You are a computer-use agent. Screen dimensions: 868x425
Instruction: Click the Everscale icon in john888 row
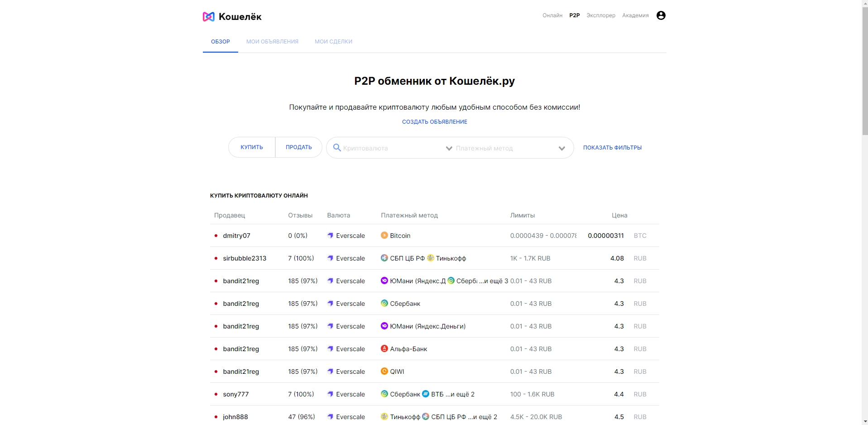[x=331, y=417]
